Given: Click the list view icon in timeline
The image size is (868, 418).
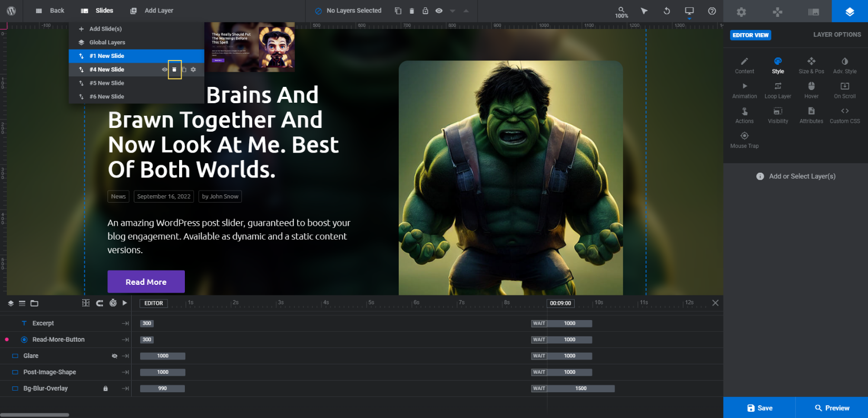Looking at the screenshot, I should coord(22,303).
